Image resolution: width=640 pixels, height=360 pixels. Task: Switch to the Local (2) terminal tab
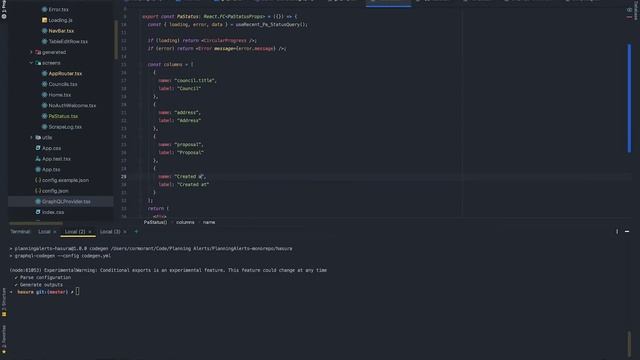pyautogui.click(x=75, y=231)
